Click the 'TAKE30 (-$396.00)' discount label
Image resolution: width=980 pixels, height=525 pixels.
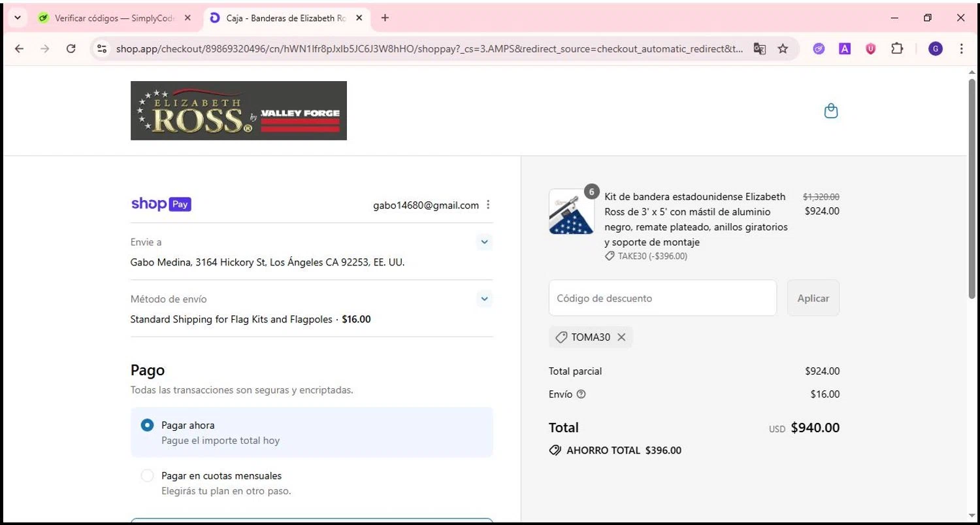(653, 256)
